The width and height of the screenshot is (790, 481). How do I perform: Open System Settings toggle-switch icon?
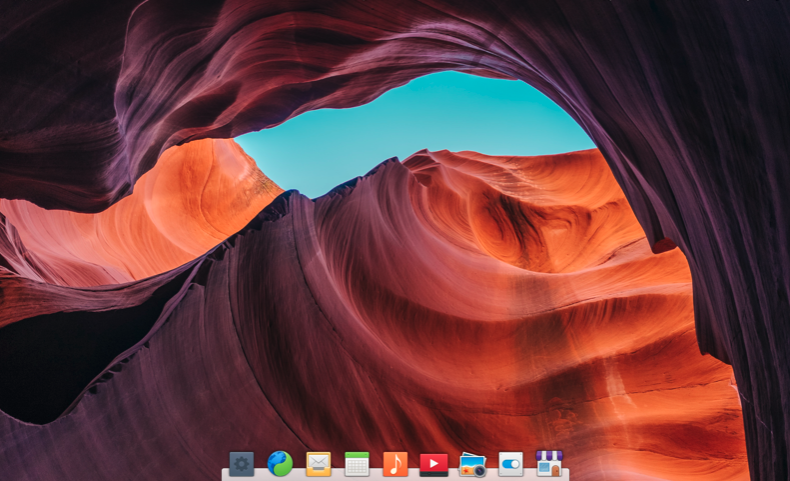[511, 464]
